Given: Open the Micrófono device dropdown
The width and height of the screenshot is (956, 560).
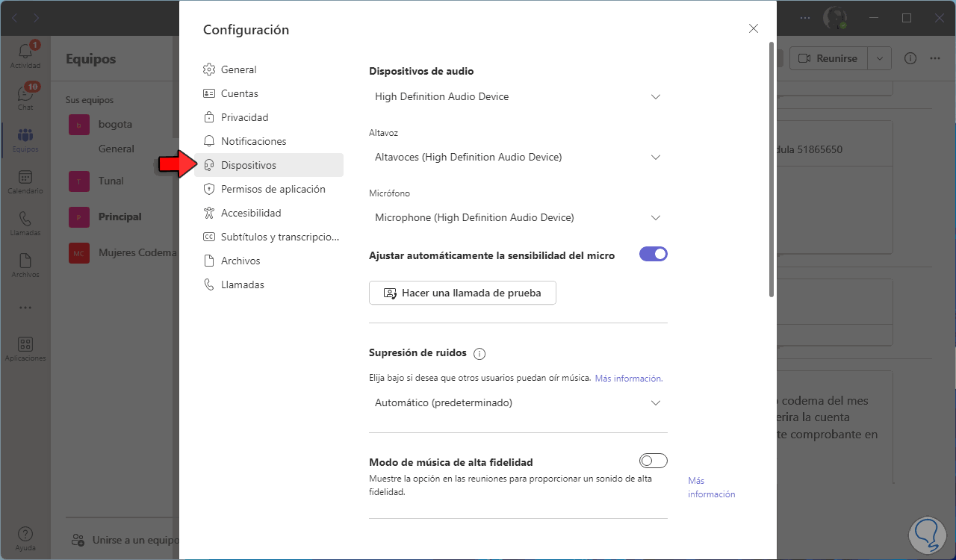Looking at the screenshot, I should point(518,218).
